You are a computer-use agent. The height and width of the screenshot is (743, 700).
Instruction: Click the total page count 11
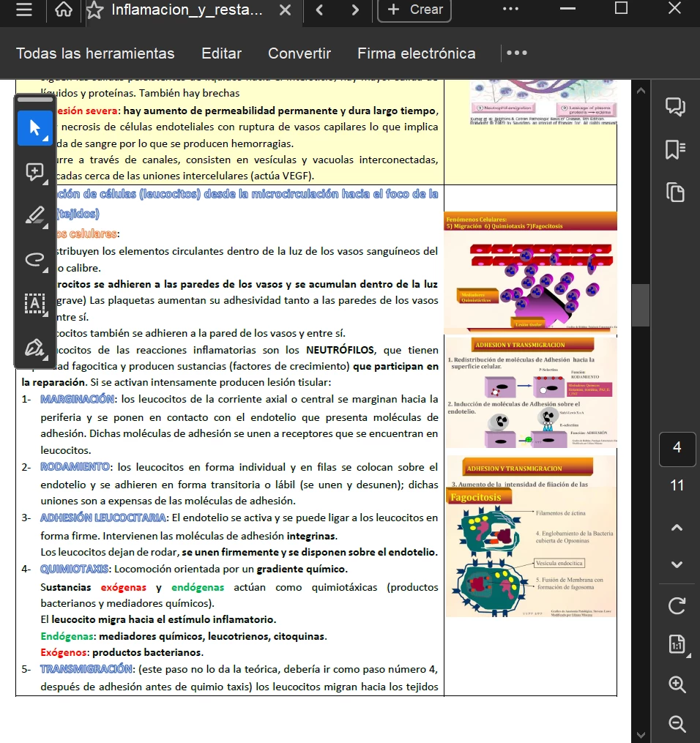point(677,485)
